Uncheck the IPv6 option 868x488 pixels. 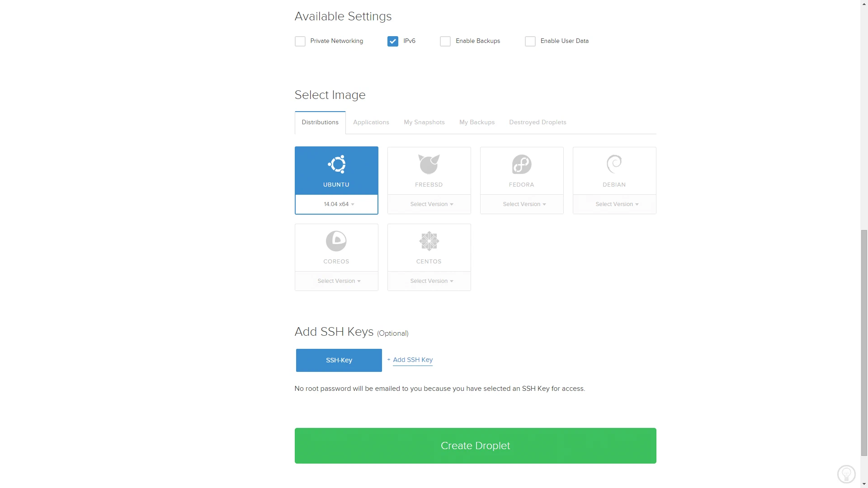(393, 41)
